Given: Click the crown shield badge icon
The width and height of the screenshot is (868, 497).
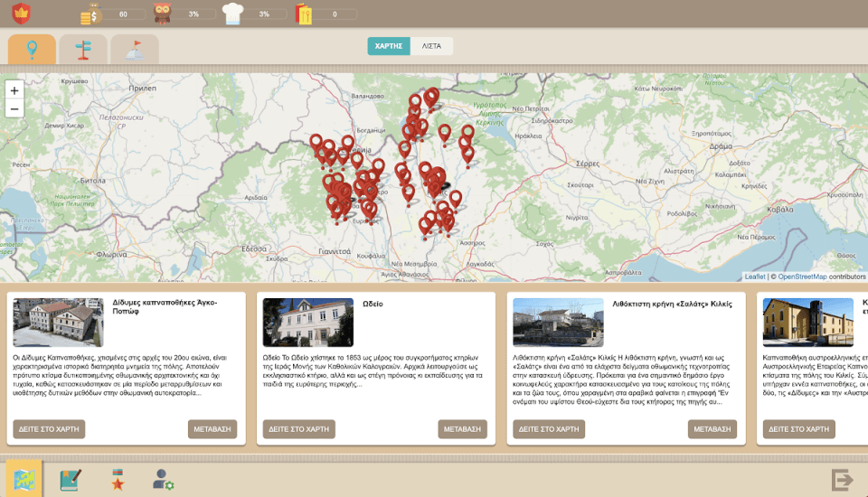Looking at the screenshot, I should [x=21, y=14].
